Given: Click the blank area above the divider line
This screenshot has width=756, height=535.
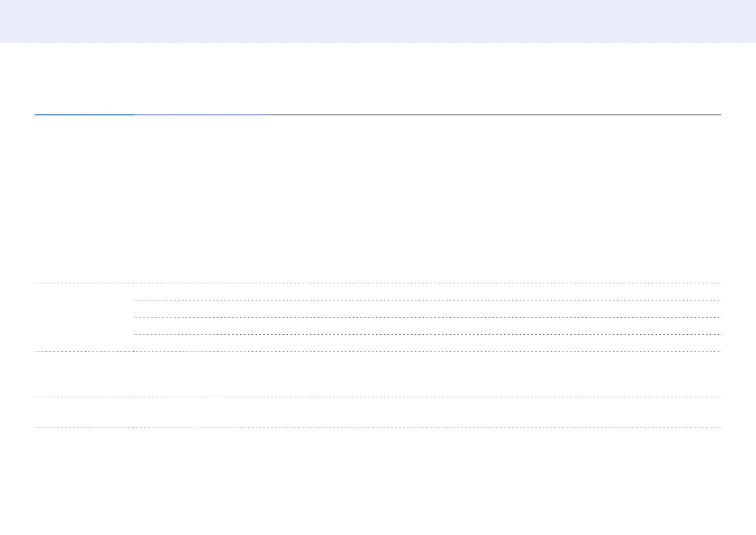Looking at the screenshot, I should pyautogui.click(x=378, y=79).
